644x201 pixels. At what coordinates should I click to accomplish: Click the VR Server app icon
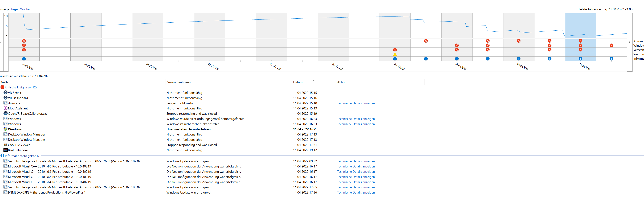(x=5, y=92)
